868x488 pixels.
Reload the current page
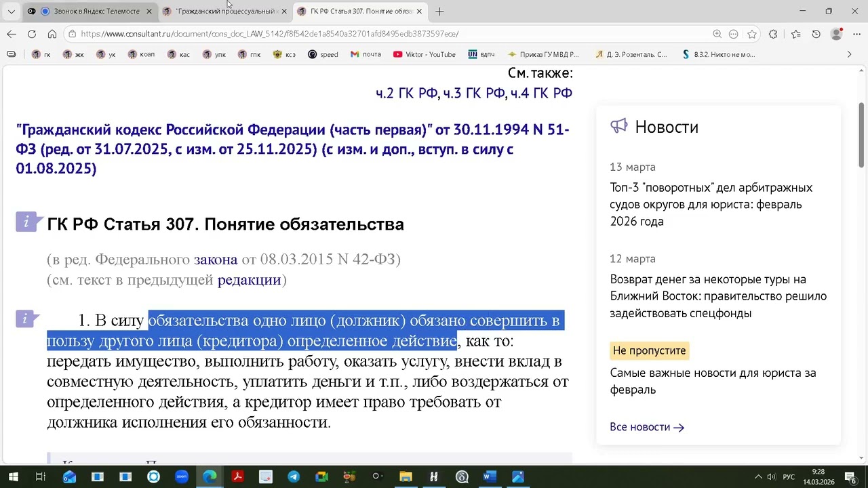pos(32,34)
